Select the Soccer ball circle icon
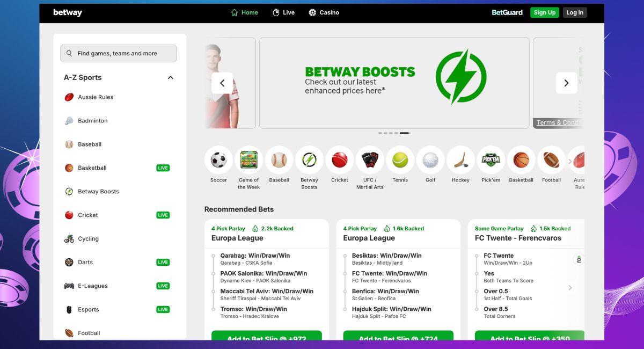644x349 pixels. [x=218, y=160]
